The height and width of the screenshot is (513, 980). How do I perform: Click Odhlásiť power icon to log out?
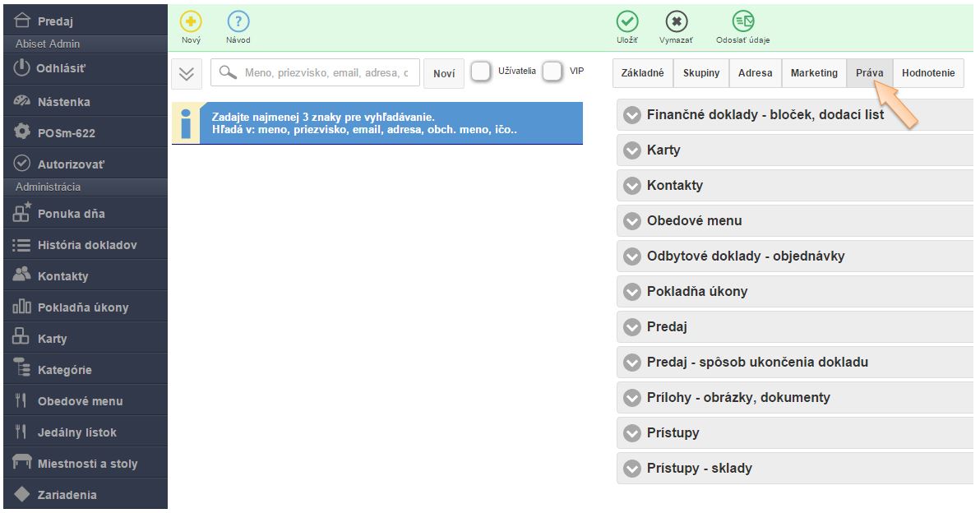(23, 68)
